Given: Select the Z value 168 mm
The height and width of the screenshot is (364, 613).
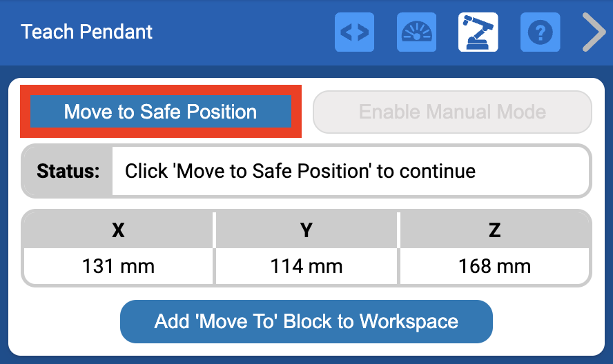Looking at the screenshot, I should click(494, 266).
